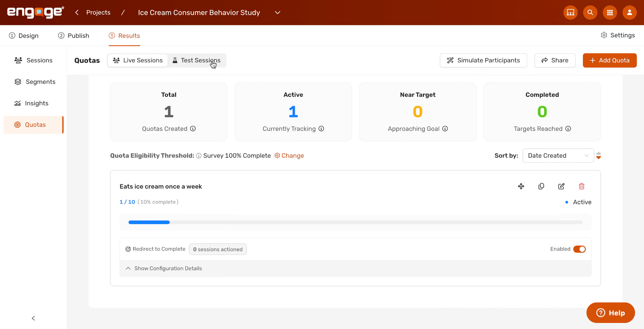Click the 1 / 10 progress count
Viewport: 644px width, 329px height.
click(x=127, y=202)
